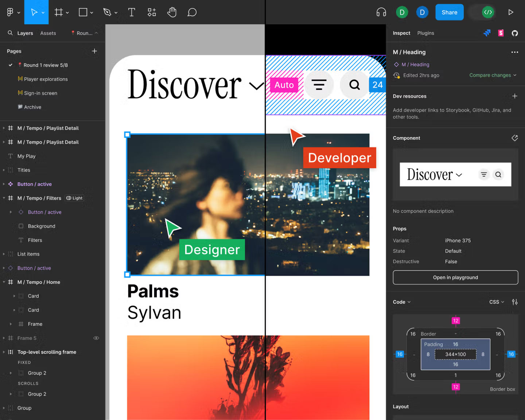Open the comment tool
Image resolution: width=525 pixels, height=420 pixels.
tap(192, 12)
